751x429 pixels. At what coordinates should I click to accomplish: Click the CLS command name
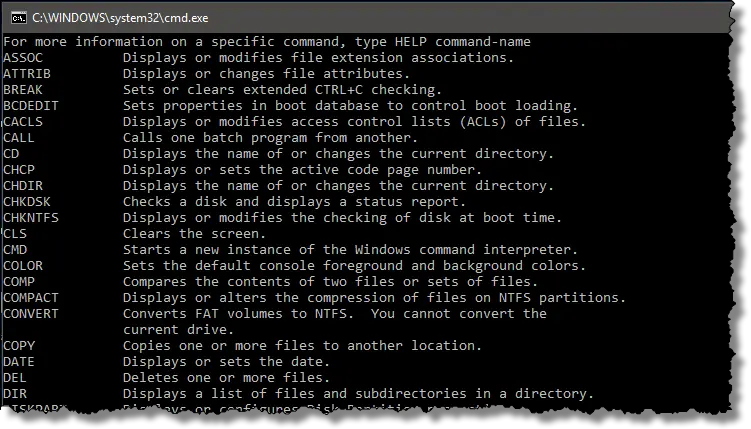click(x=15, y=234)
